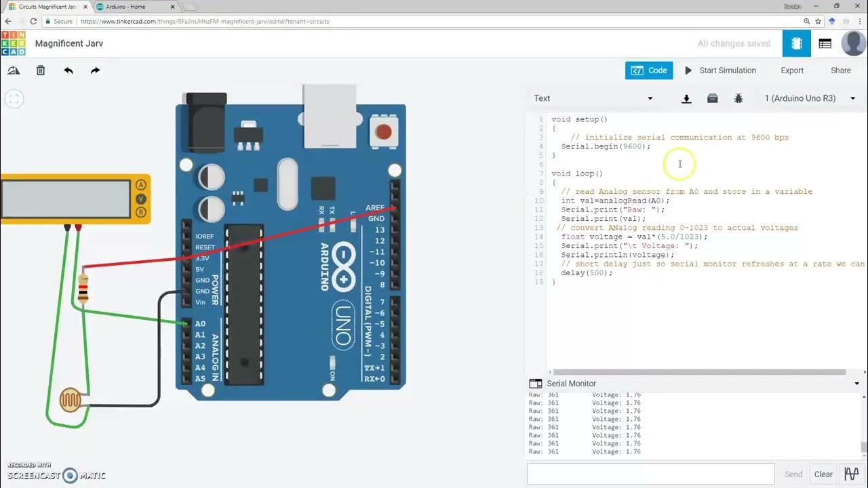The width and height of the screenshot is (868, 488).
Task: Click the serial monitor input field
Action: (x=651, y=474)
